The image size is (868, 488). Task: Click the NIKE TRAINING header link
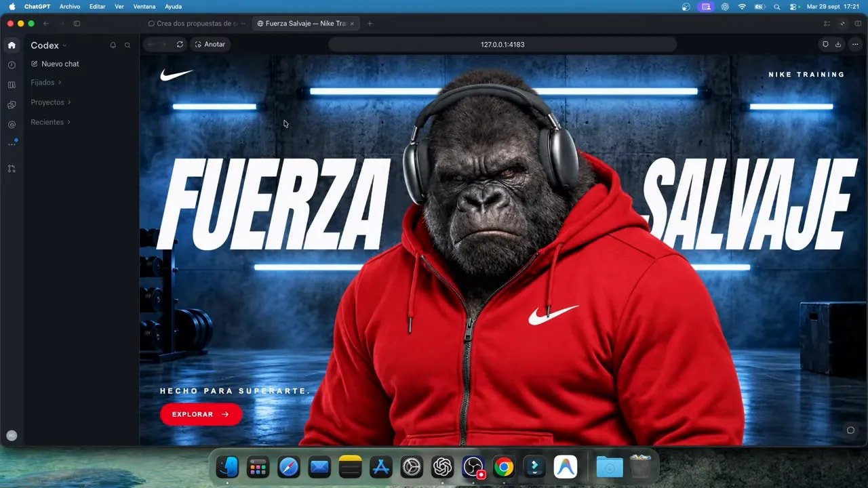click(806, 75)
